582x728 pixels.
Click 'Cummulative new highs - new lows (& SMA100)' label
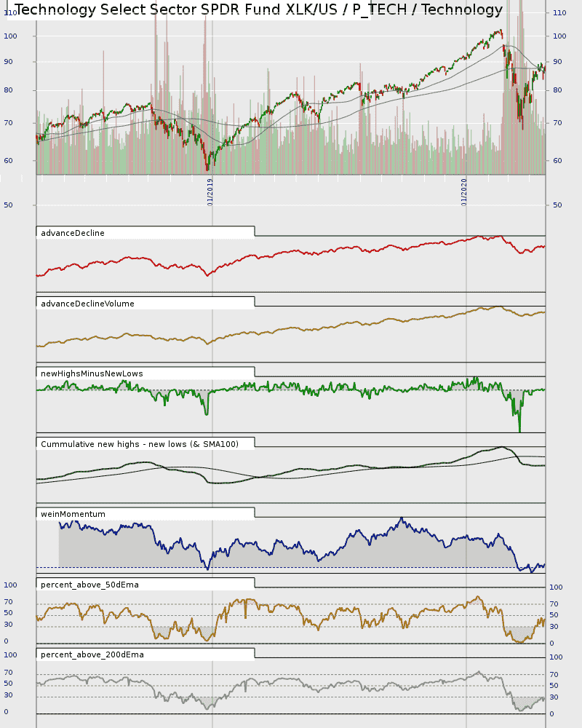pyautogui.click(x=140, y=444)
